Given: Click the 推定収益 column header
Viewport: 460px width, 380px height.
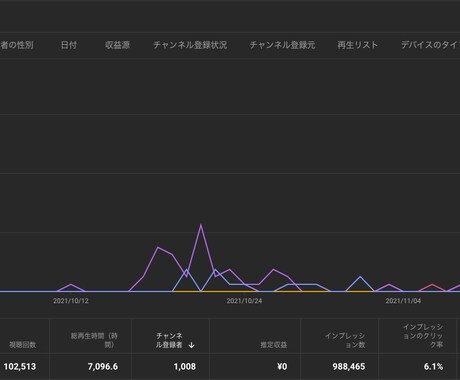Looking at the screenshot, I should [x=274, y=345].
